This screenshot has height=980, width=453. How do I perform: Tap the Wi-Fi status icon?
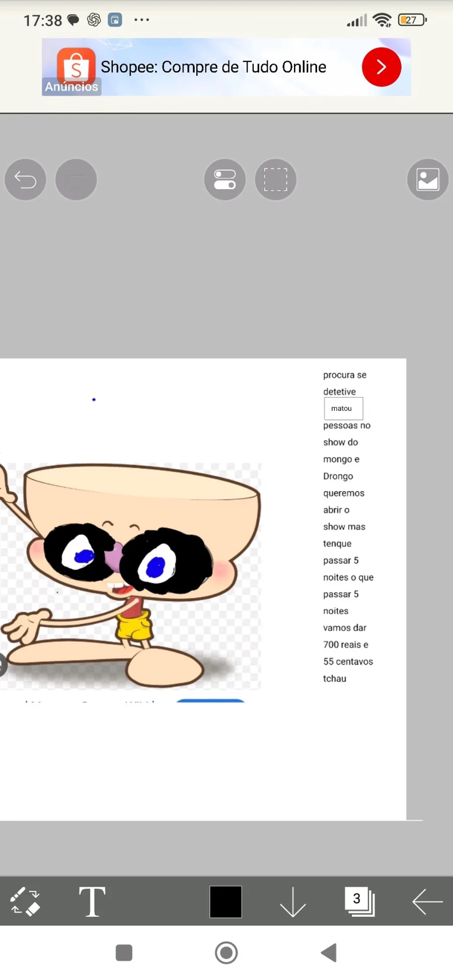coord(383,20)
